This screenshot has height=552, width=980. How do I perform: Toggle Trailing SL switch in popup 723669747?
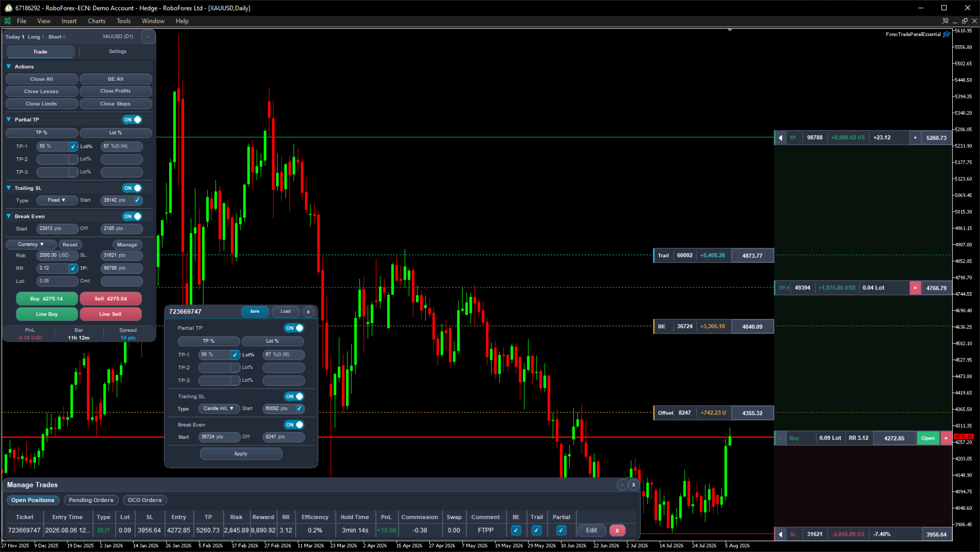pyautogui.click(x=294, y=397)
